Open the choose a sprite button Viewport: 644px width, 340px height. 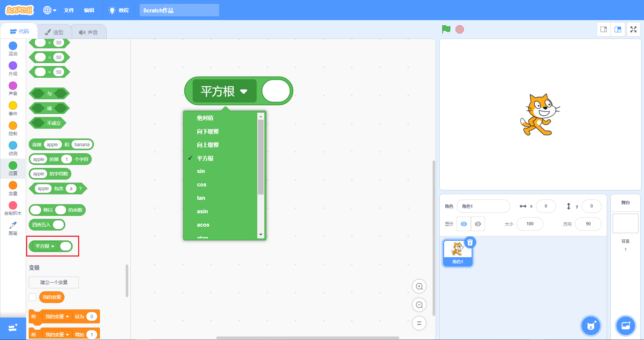[591, 325]
